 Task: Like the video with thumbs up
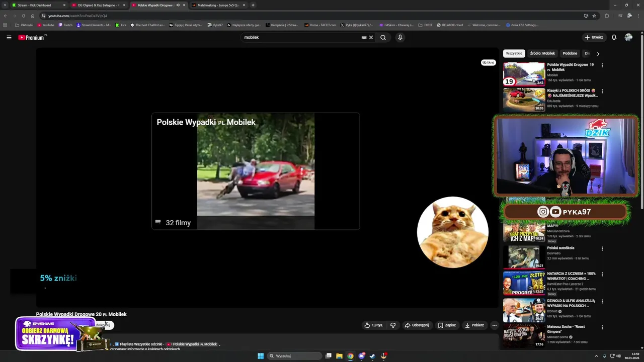click(374, 325)
